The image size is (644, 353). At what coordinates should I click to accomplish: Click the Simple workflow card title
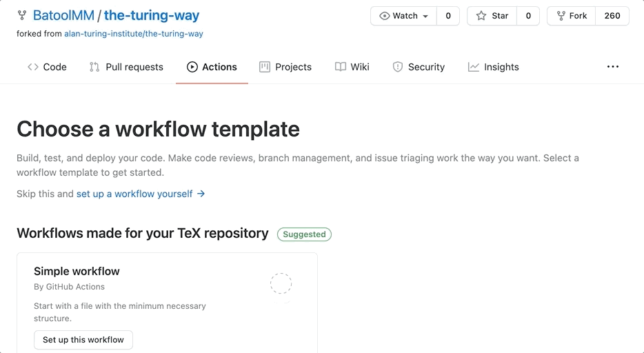(77, 271)
